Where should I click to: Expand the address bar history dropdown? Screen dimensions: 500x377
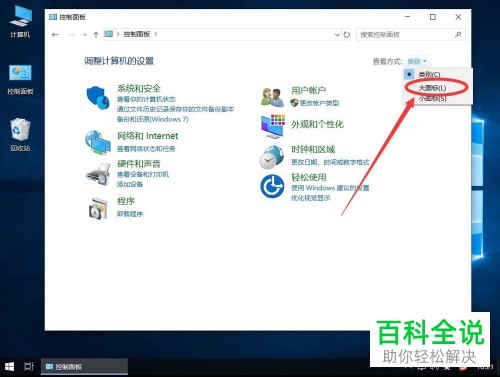tap(337, 35)
